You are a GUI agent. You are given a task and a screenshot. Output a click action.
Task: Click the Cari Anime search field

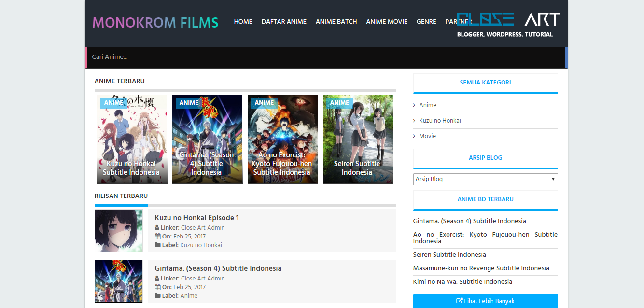click(x=326, y=57)
